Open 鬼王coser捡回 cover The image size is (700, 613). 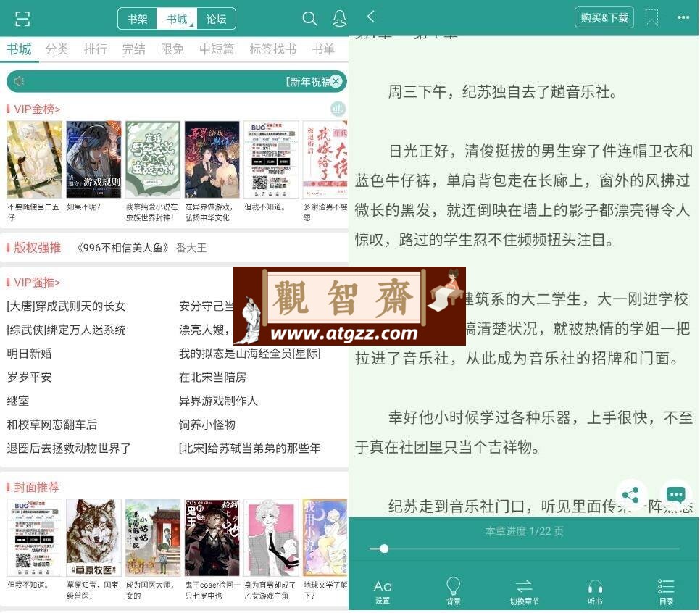click(x=212, y=538)
